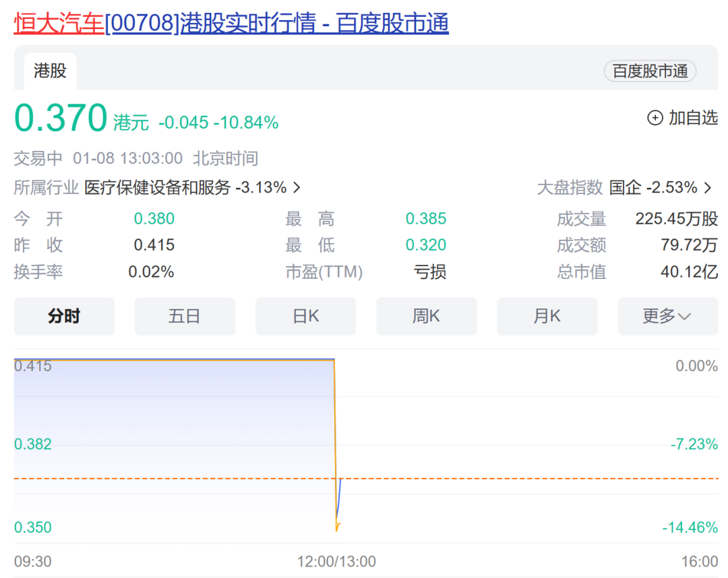Click the 北京时间 label
This screenshot has width=728, height=578.
[226, 159]
